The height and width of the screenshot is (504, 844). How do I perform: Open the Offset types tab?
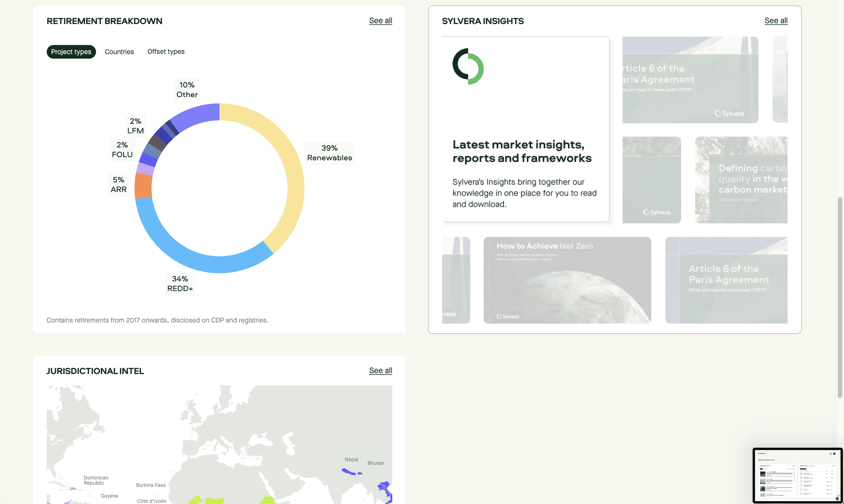click(x=166, y=52)
